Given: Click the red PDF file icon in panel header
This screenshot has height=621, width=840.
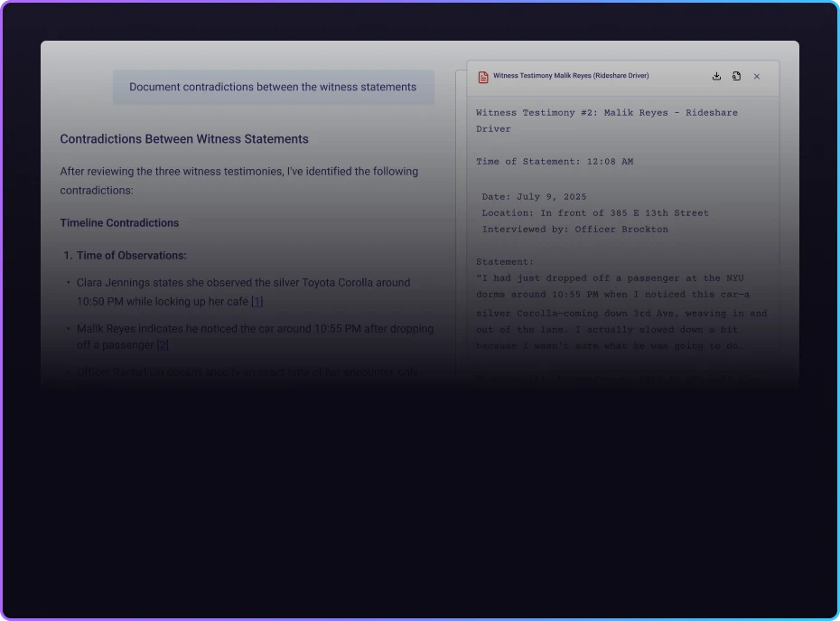Looking at the screenshot, I should tap(483, 76).
